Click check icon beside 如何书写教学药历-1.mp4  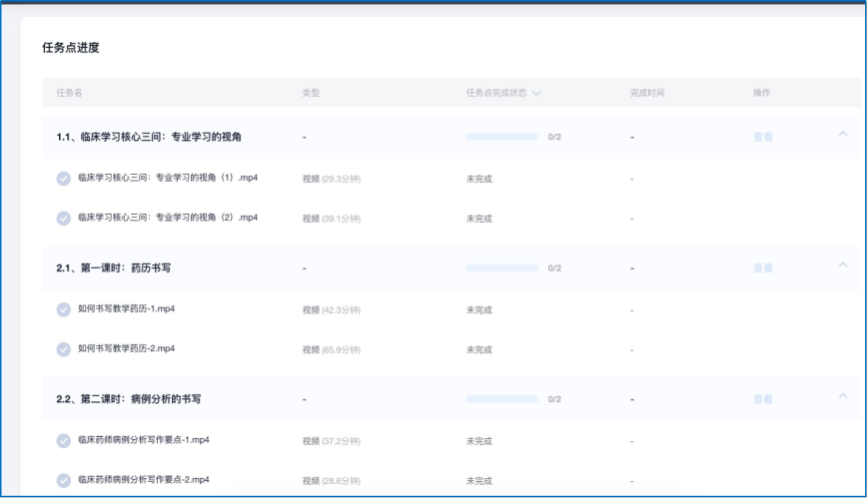tap(64, 309)
